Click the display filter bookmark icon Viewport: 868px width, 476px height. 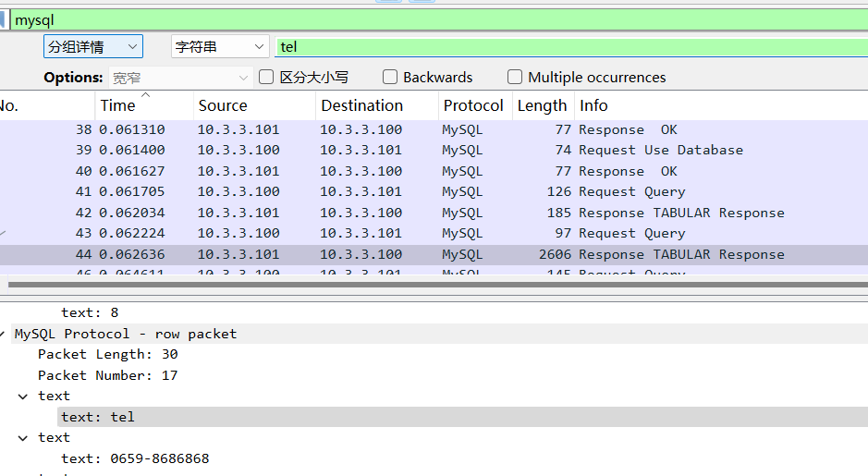(3, 18)
